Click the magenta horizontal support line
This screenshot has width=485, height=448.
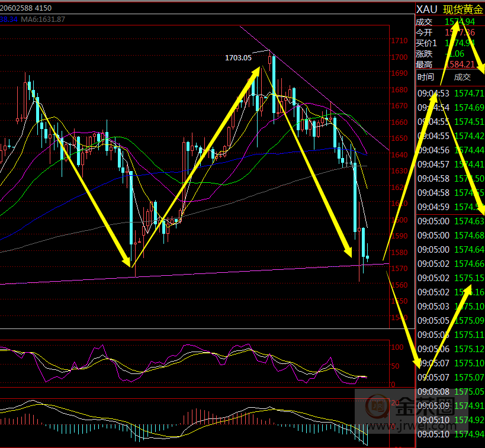coord(178,274)
